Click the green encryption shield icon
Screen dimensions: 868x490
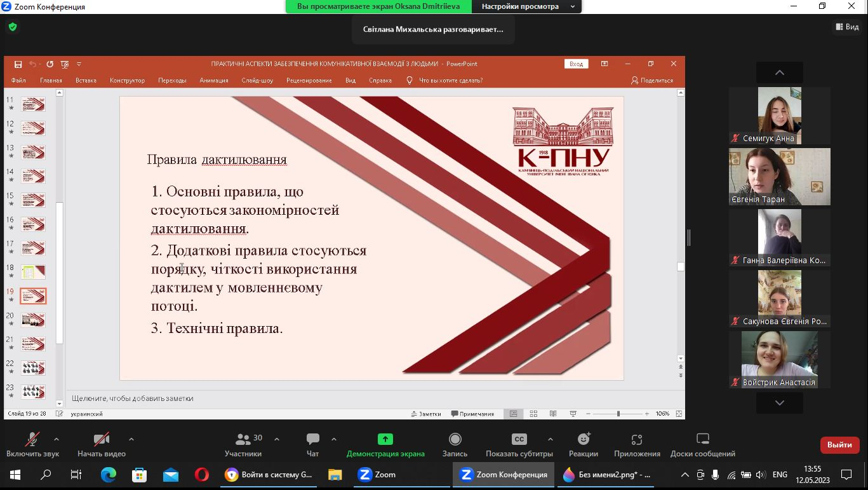tap(12, 27)
